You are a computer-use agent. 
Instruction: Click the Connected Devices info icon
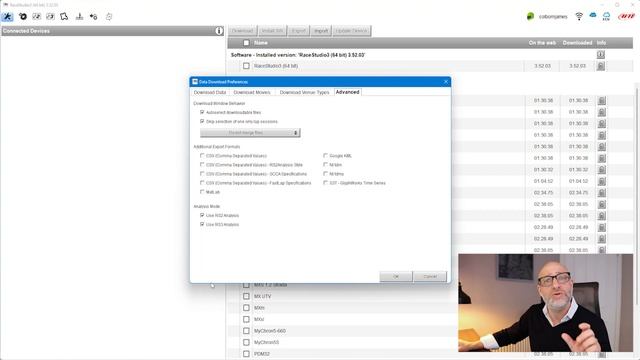coord(219,31)
